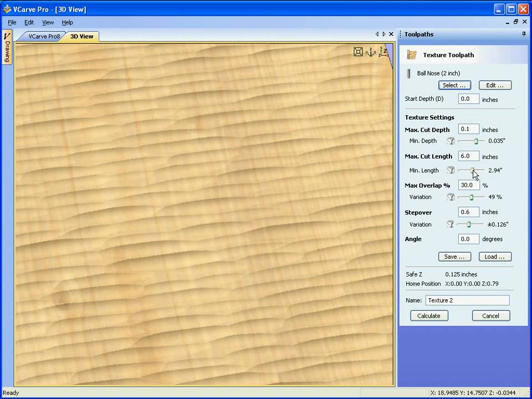The height and width of the screenshot is (399, 532).
Task: Open the View menu
Action: (48, 22)
